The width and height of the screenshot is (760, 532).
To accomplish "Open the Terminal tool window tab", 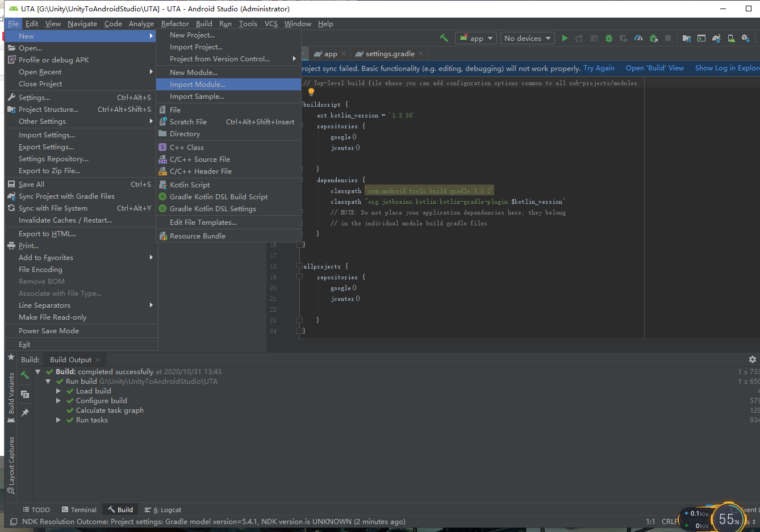I will (x=79, y=510).
